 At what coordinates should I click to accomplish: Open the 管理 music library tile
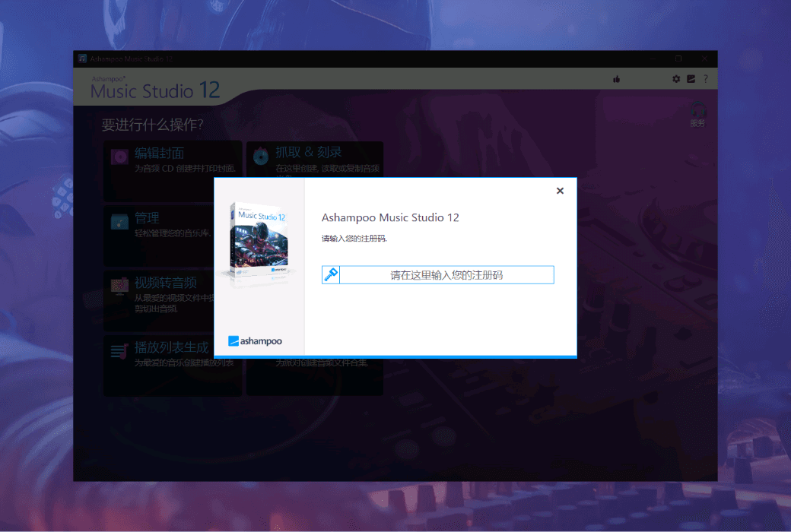coord(159,236)
